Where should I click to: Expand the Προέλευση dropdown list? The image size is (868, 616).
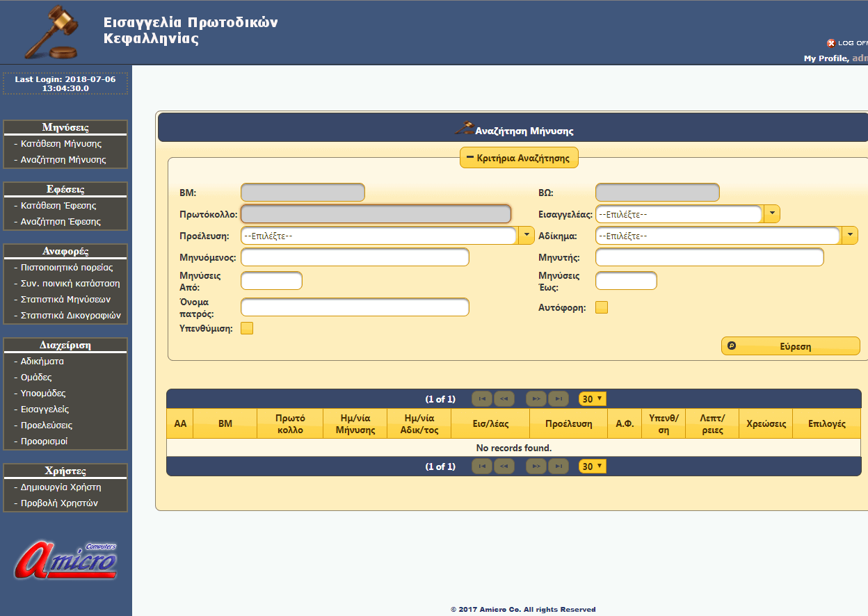tap(527, 236)
